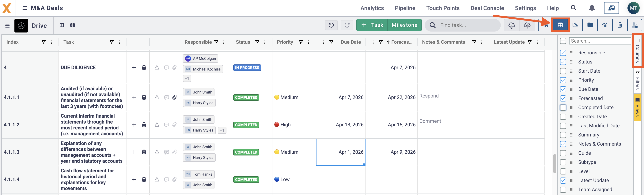Expand the +1 responsible badge on DUE DILIGENCE

187,78
